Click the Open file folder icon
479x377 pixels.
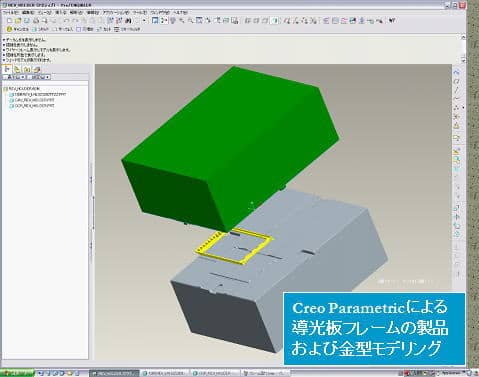click(18, 21)
